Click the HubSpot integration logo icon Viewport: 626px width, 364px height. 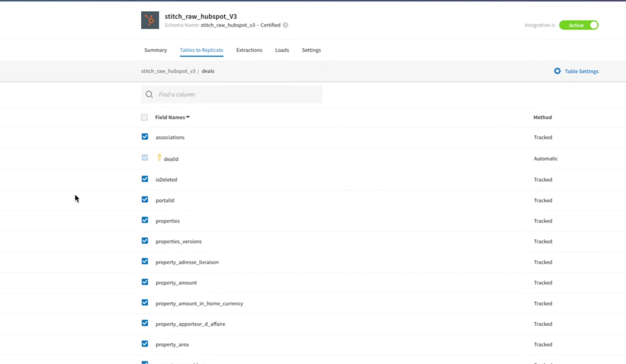click(150, 20)
